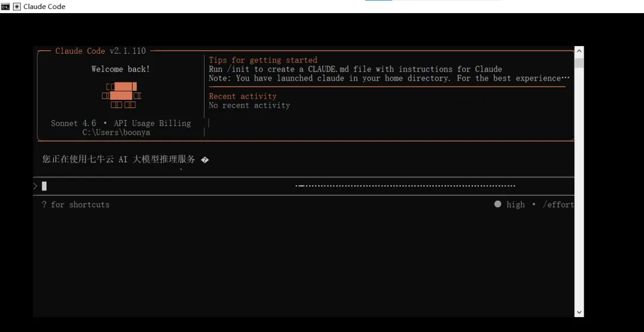Click "Tips for getting started" heading
Image resolution: width=644 pixels, height=332 pixels.
tap(263, 60)
